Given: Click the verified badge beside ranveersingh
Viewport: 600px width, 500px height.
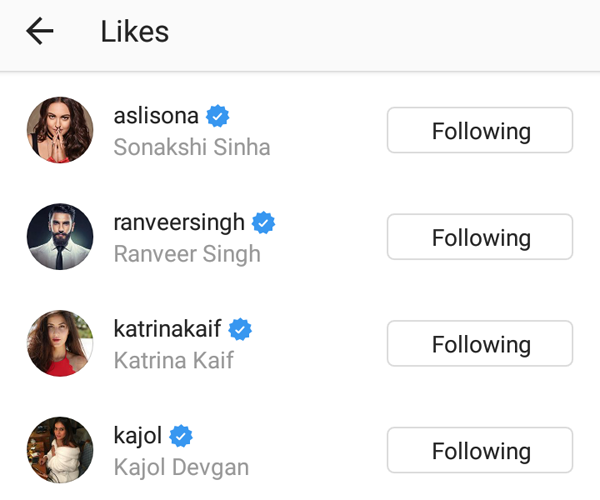Looking at the screenshot, I should pos(264,222).
